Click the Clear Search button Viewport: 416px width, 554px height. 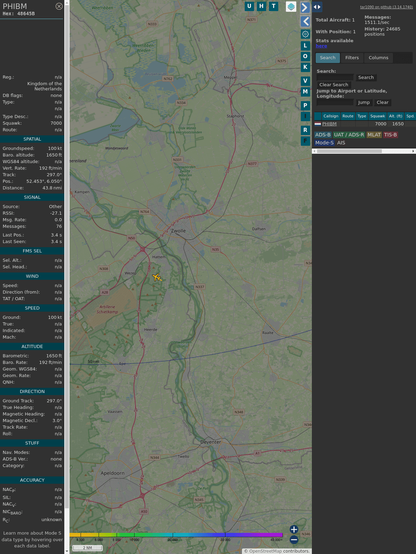(x=334, y=85)
